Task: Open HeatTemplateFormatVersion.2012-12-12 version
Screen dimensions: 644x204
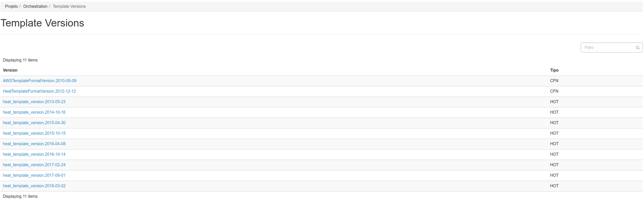Action: (x=39, y=91)
